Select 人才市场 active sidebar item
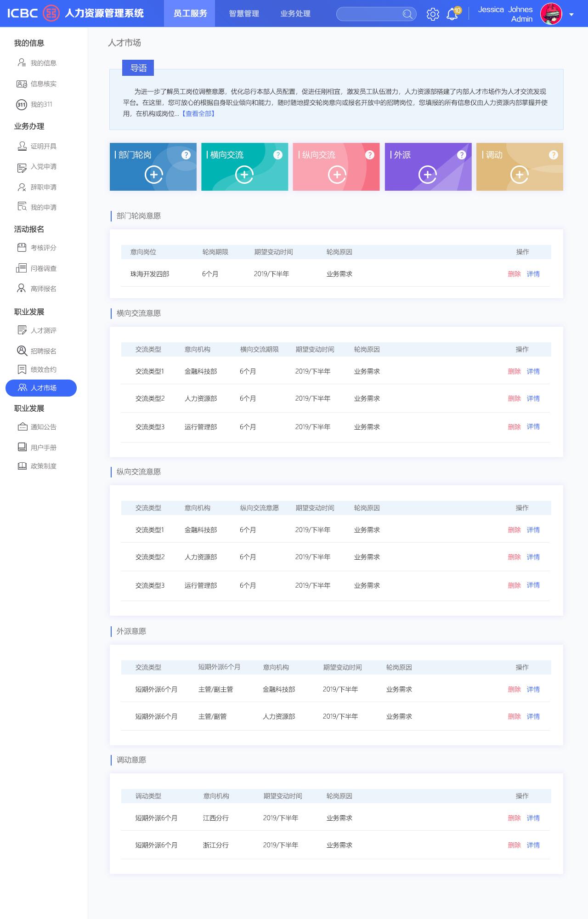The height and width of the screenshot is (919, 588). click(41, 388)
